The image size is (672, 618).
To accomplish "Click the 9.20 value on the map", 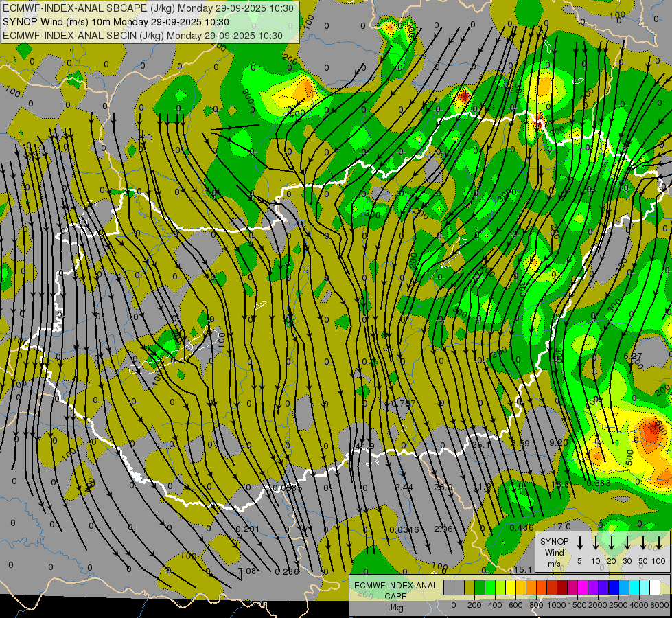I will 559,442.
